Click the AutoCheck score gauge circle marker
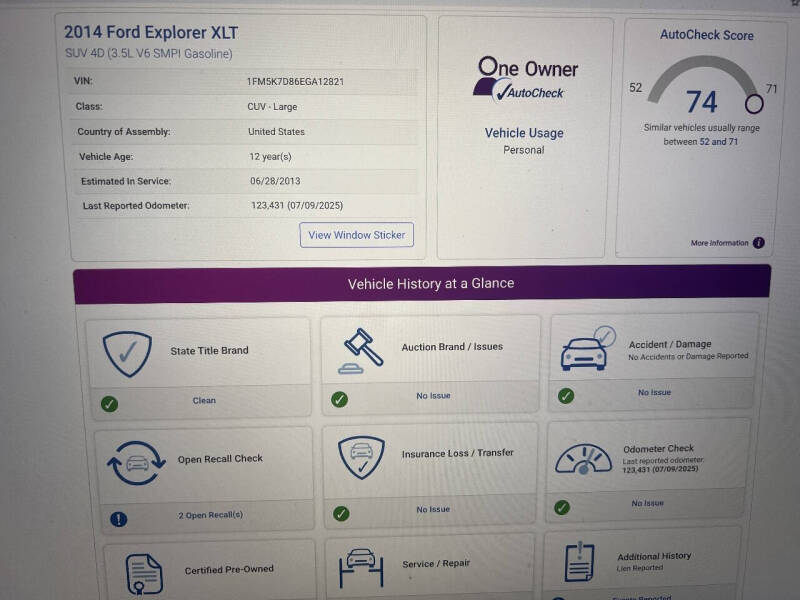 click(754, 104)
